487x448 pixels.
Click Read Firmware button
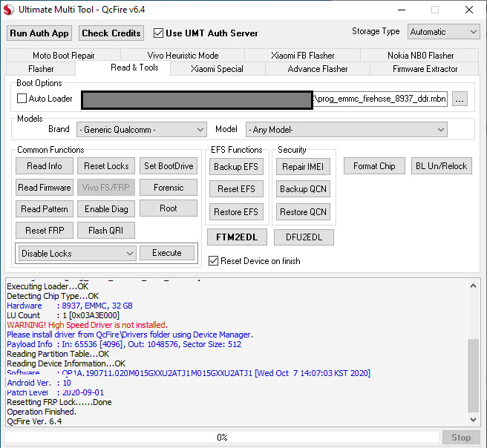[45, 188]
